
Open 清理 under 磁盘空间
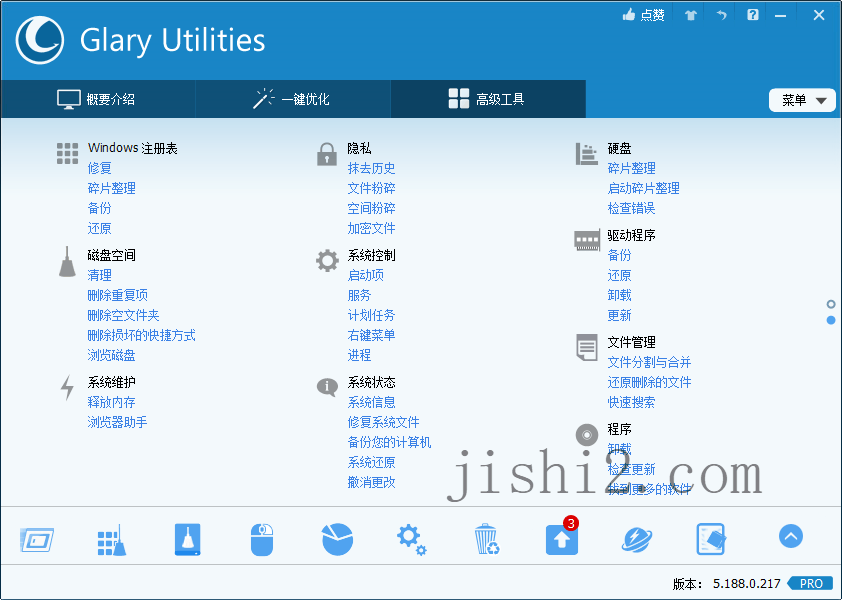(x=99, y=275)
